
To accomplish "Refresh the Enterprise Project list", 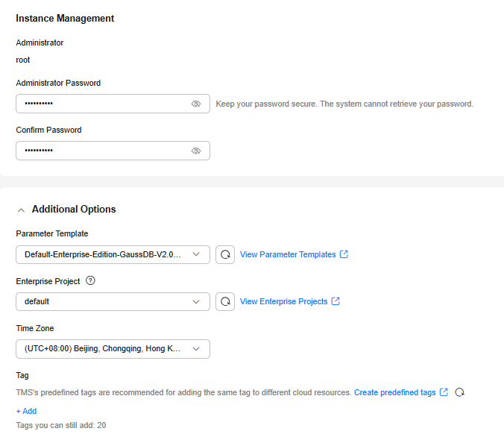I will coord(225,302).
